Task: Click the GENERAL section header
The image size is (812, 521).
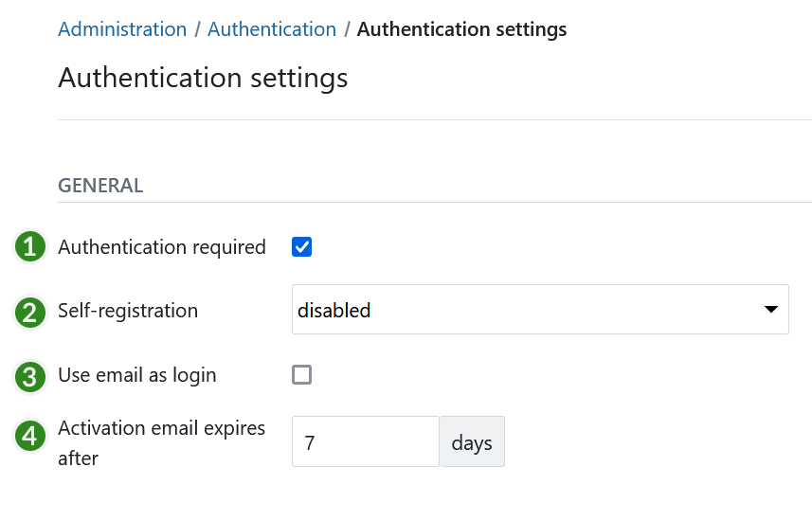Action: [100, 186]
